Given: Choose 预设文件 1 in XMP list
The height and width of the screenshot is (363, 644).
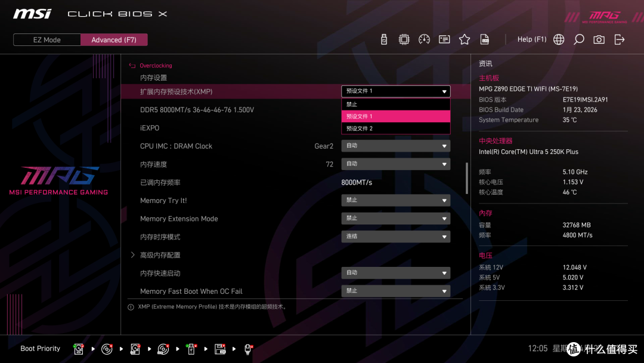Looking at the screenshot, I should tap(395, 116).
